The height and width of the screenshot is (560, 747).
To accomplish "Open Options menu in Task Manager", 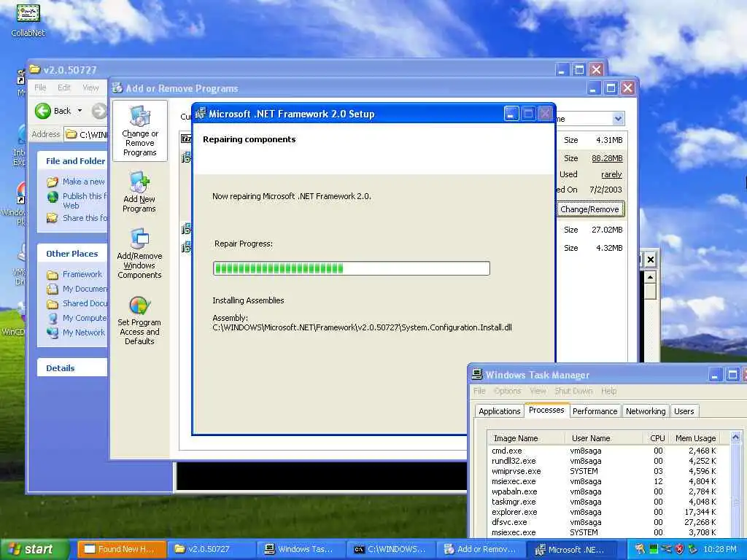I will pyautogui.click(x=508, y=391).
